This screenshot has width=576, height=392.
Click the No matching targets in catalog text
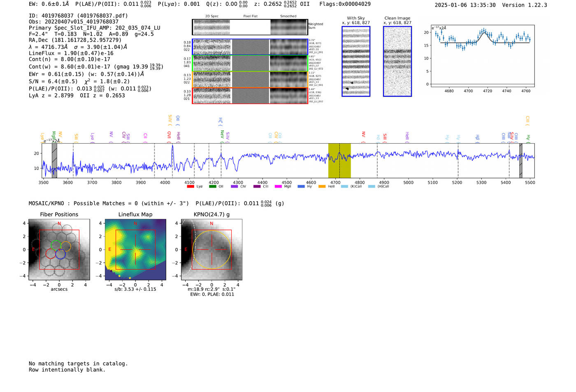coord(78,364)
